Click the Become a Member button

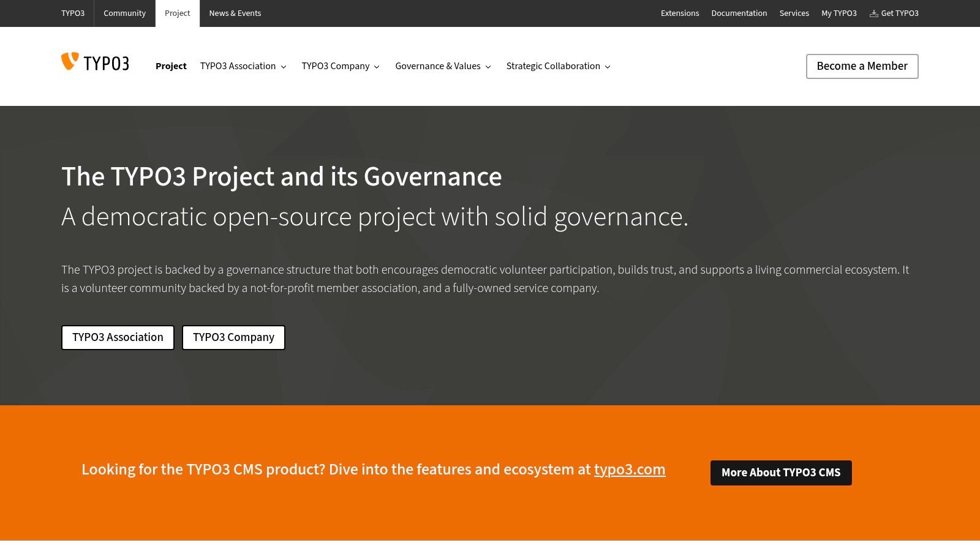(862, 66)
